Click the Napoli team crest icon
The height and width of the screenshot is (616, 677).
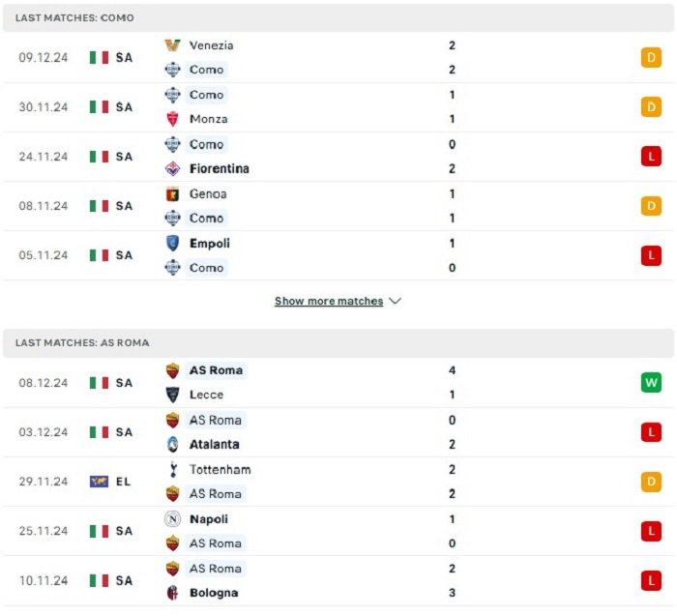[172, 519]
